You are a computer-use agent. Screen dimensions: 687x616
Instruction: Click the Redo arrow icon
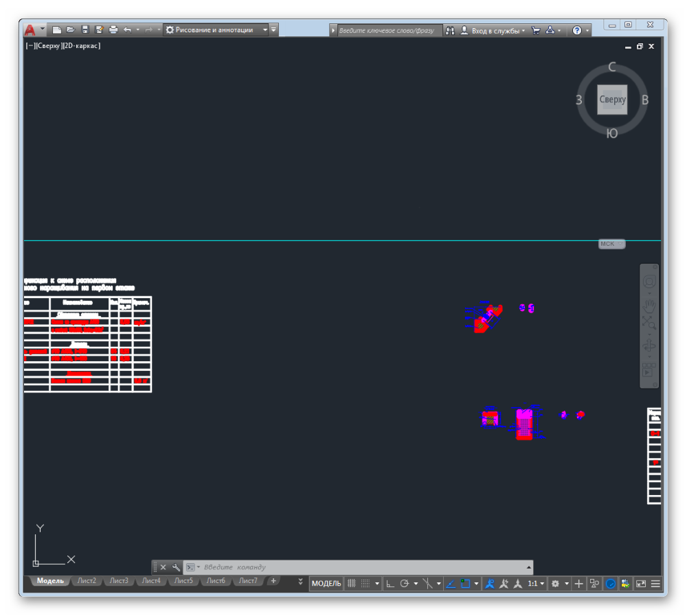tap(148, 30)
